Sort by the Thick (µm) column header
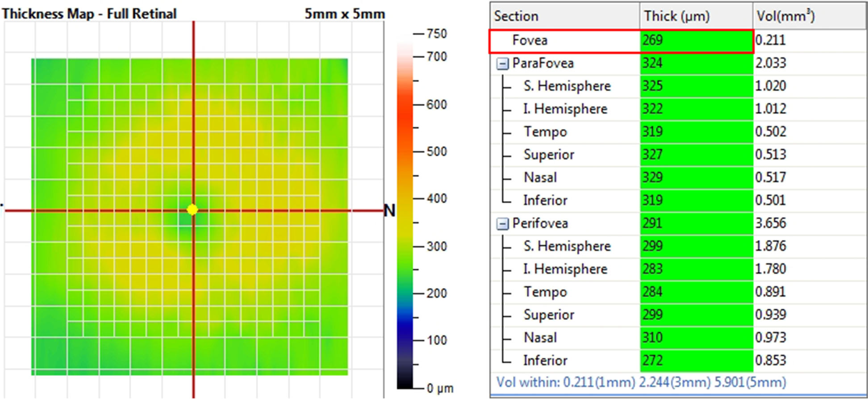 [x=697, y=17]
